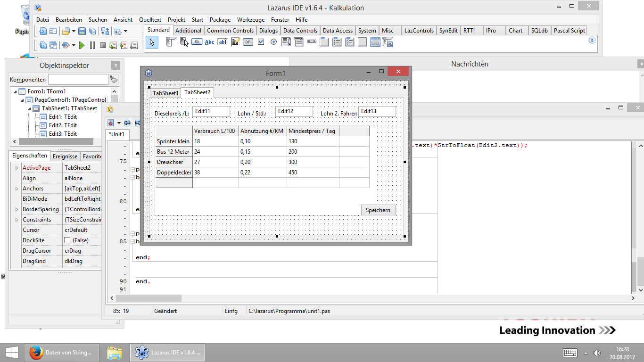Click the Pause execution toolbar icon
The width and height of the screenshot is (644, 362).
coord(92,45)
